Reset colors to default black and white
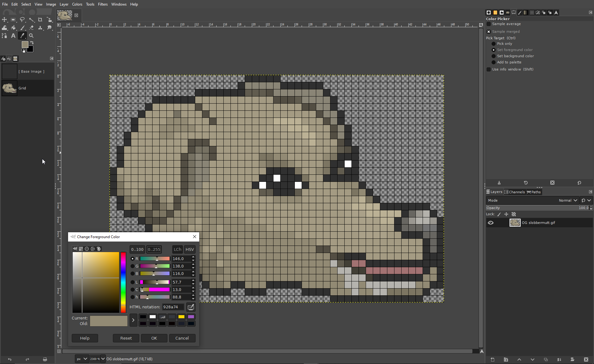 tap(23, 51)
